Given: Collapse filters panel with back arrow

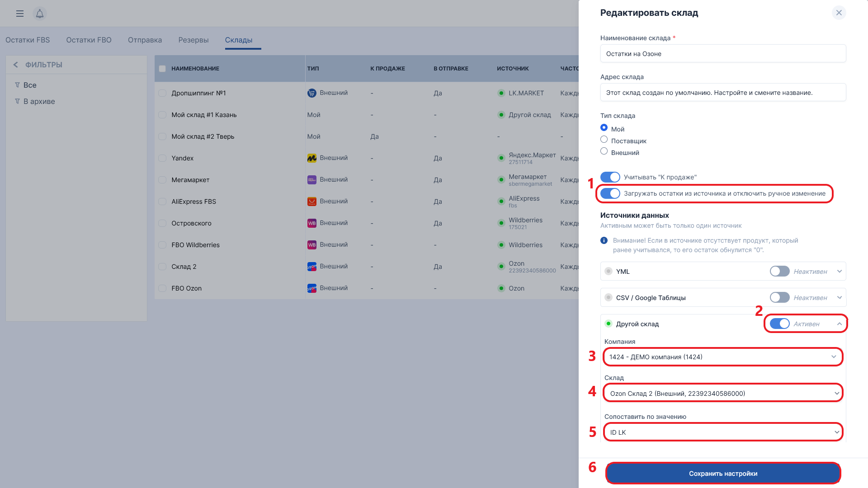Looking at the screenshot, I should (15, 65).
